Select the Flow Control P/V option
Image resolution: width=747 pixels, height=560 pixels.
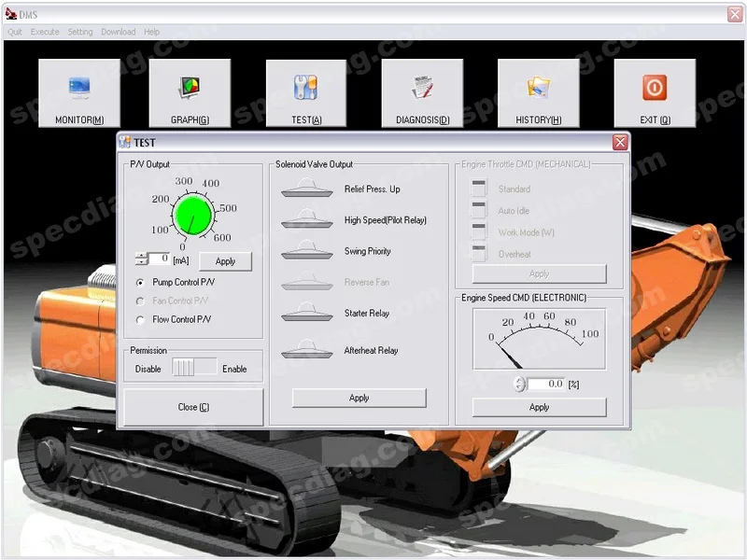click(x=141, y=319)
